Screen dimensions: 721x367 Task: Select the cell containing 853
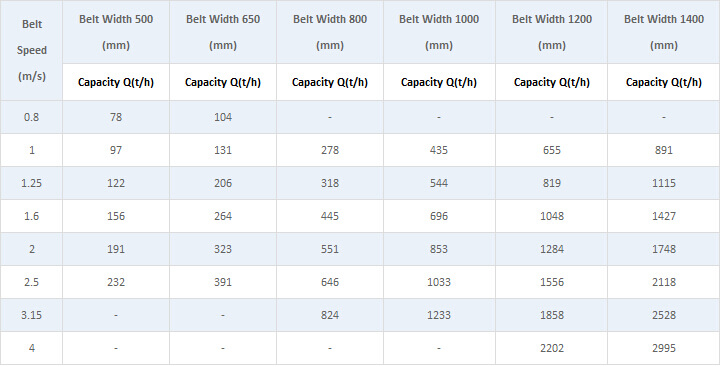[439, 249]
